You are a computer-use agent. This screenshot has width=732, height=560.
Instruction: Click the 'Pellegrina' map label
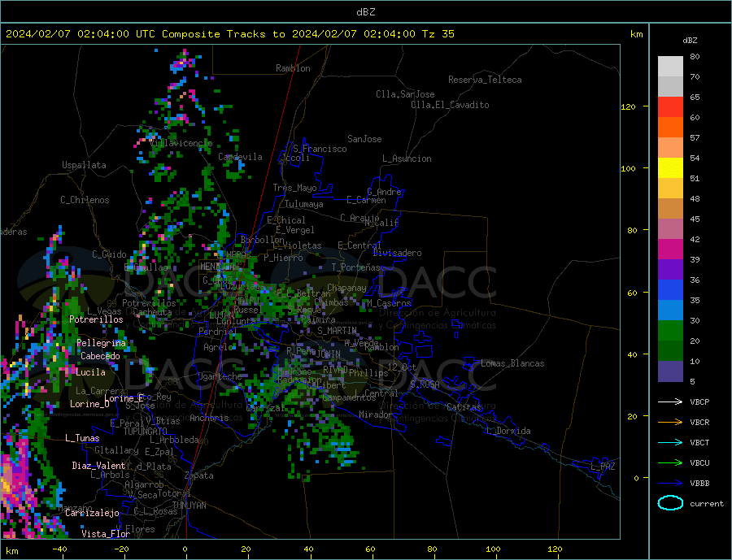[102, 343]
